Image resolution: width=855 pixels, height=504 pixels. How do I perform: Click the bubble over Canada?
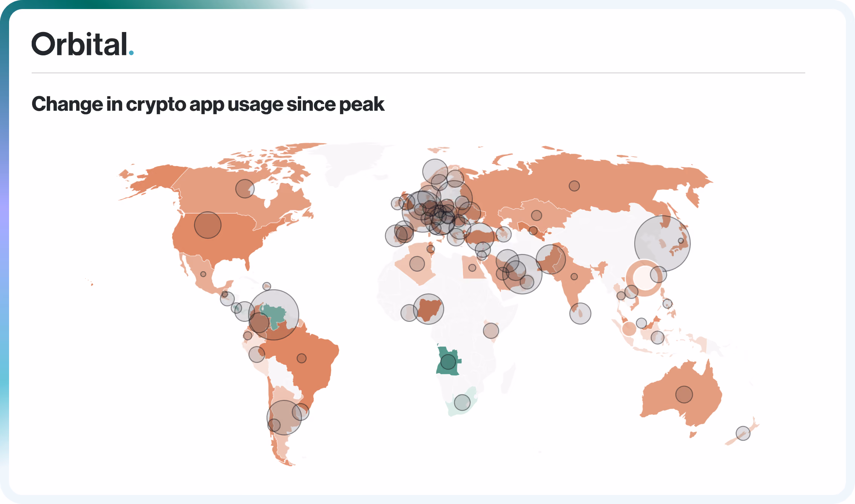click(x=245, y=188)
